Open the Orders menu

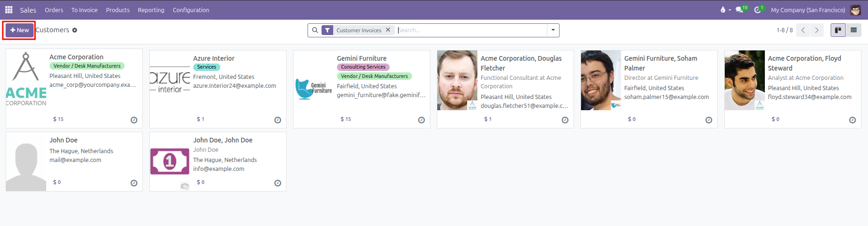click(x=54, y=10)
